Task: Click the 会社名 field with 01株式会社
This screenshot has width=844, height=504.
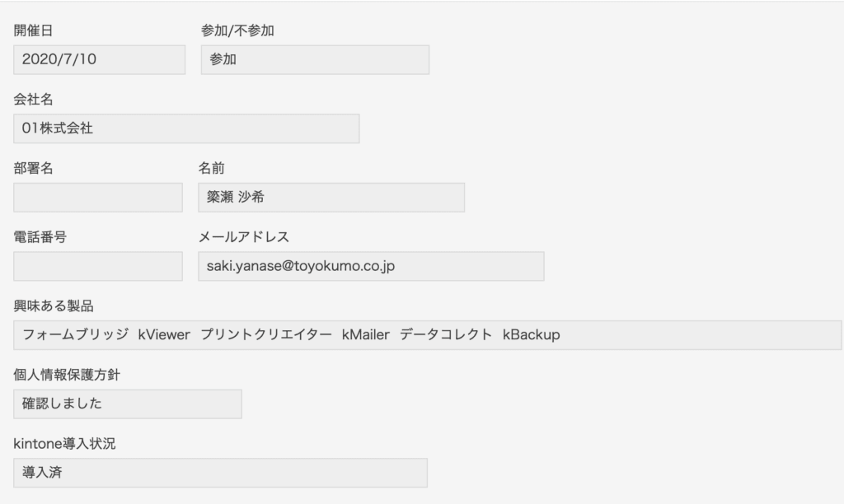Action: point(186,128)
